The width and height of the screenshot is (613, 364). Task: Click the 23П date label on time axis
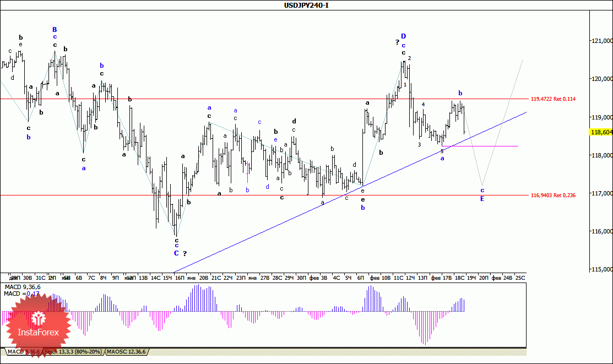click(x=241, y=278)
